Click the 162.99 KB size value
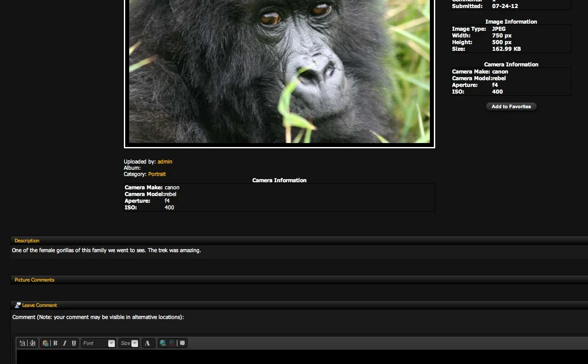588x364 pixels. pyautogui.click(x=506, y=49)
